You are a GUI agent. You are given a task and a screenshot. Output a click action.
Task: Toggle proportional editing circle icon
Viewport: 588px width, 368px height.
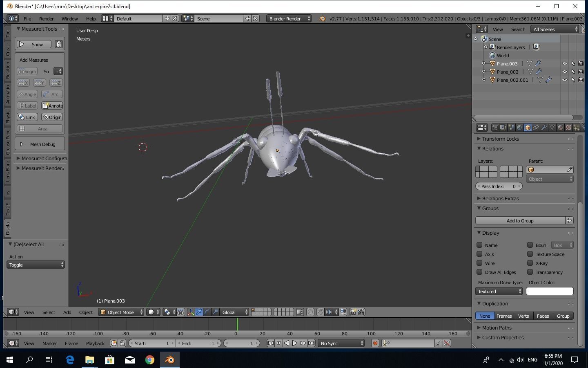[x=310, y=312]
